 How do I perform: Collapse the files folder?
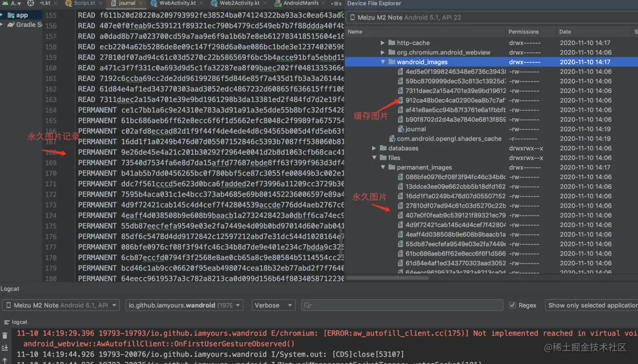pos(374,158)
